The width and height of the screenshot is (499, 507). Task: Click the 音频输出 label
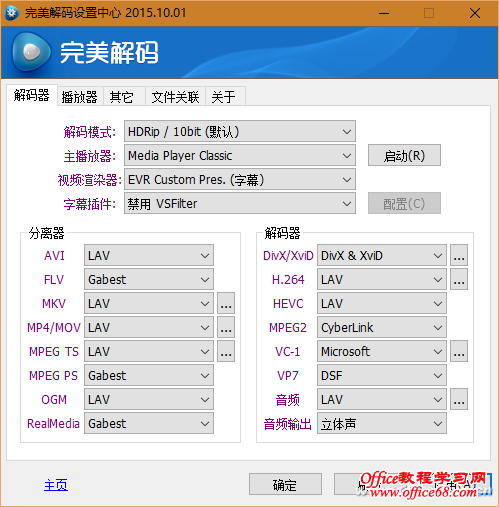click(287, 424)
